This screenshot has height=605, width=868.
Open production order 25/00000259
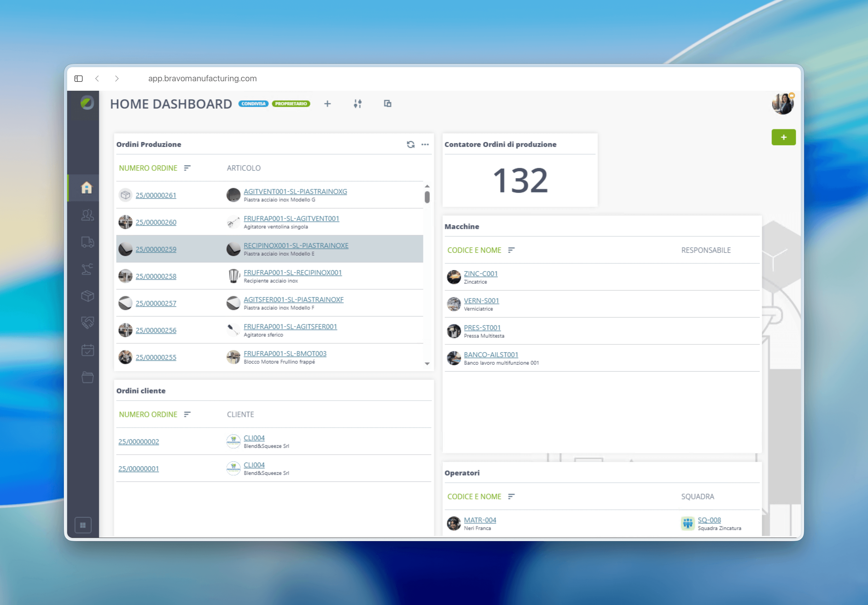[156, 249]
